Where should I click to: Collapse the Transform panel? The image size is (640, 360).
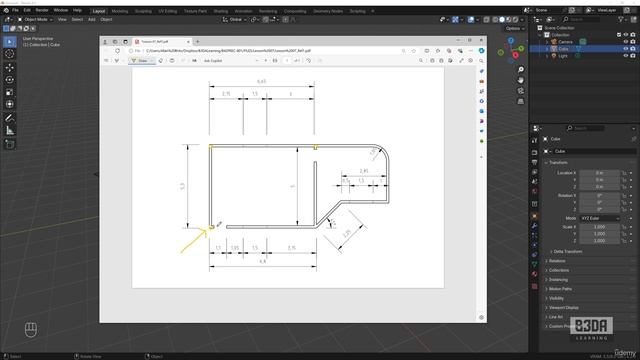tap(558, 162)
